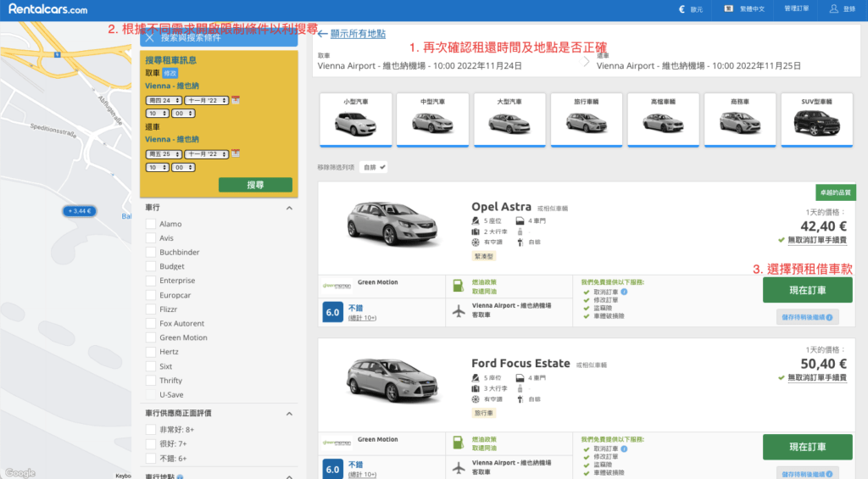Open the pickup hour dropdown
Viewport: 868px width, 479px height.
coord(157,114)
